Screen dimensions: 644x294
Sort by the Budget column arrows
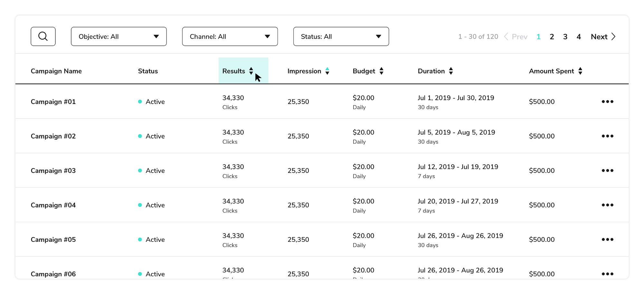[x=381, y=71]
